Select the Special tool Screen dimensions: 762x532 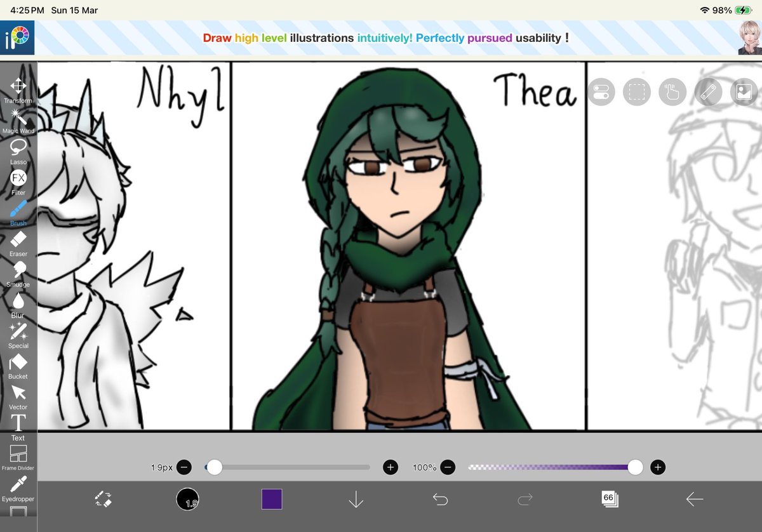point(18,335)
